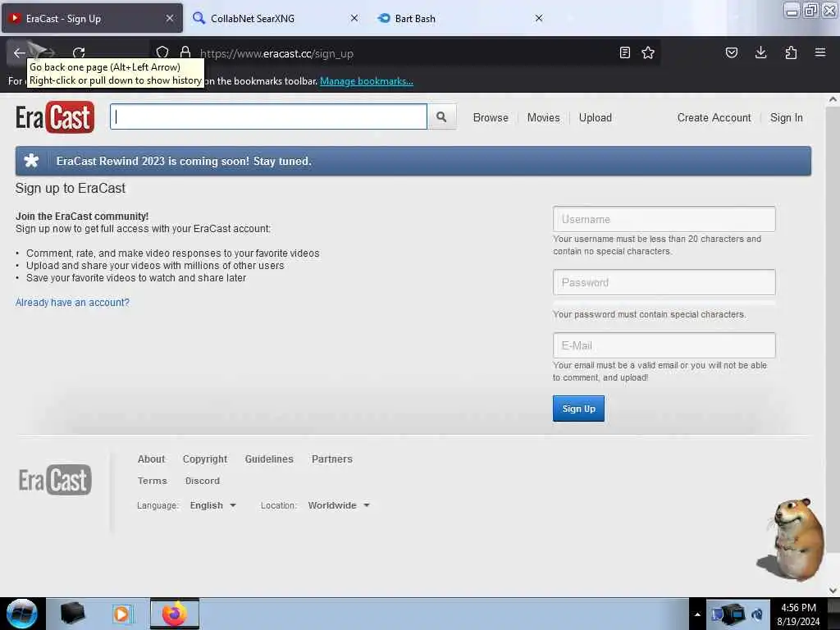Click the Firefox taskbar icon

(174, 614)
